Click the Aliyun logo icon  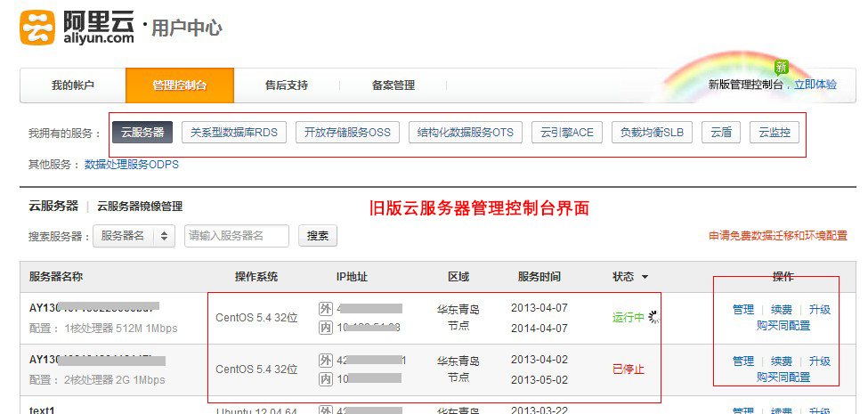click(37, 28)
